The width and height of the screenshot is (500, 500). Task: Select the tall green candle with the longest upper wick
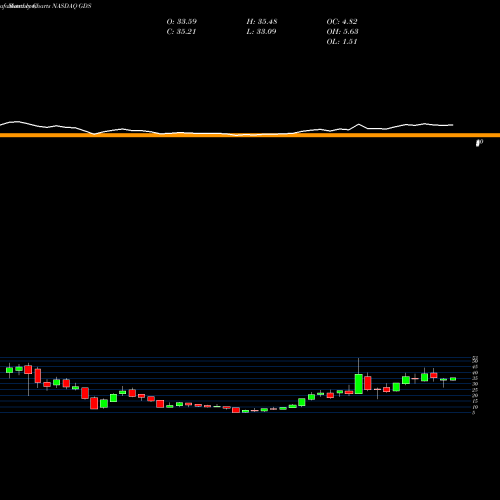(359, 384)
